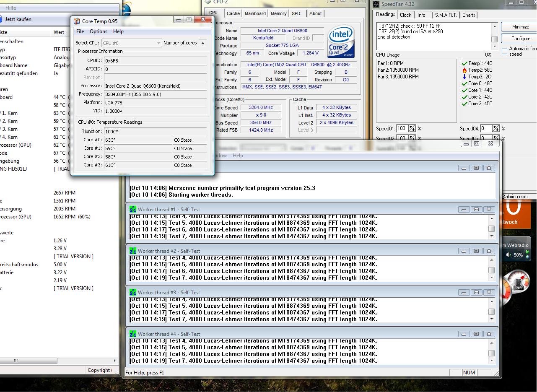Click the blue down arrow beside Temp3
This screenshot has width=537, height=392.
pos(464,77)
